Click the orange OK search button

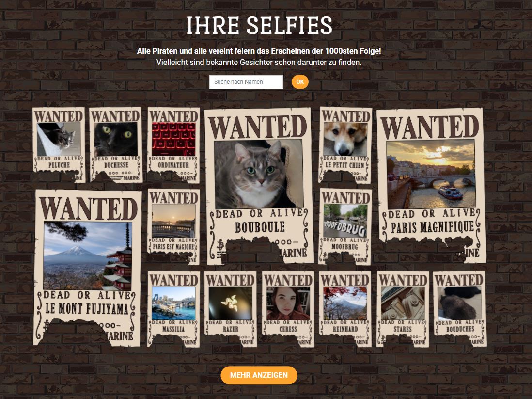pyautogui.click(x=300, y=82)
